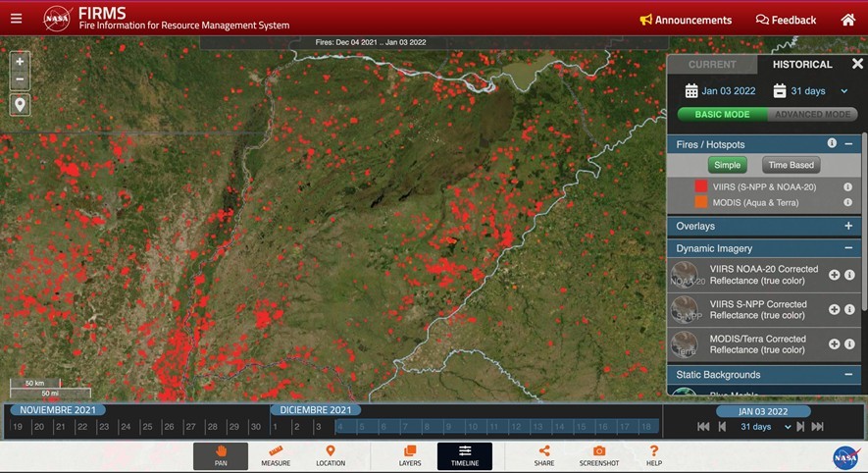Viewport: 868px width, 473px height.
Task: Click the VIIRS red color swatch
Action: point(701,186)
